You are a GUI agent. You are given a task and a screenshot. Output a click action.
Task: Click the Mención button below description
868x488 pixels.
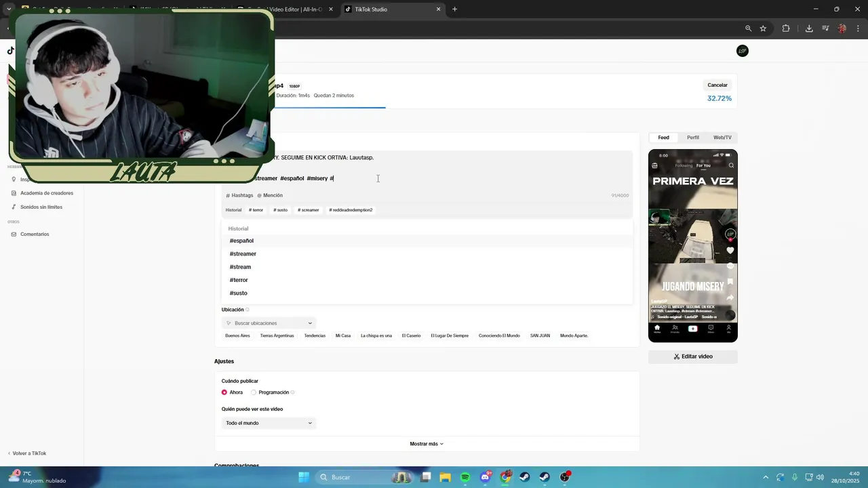[x=270, y=195]
